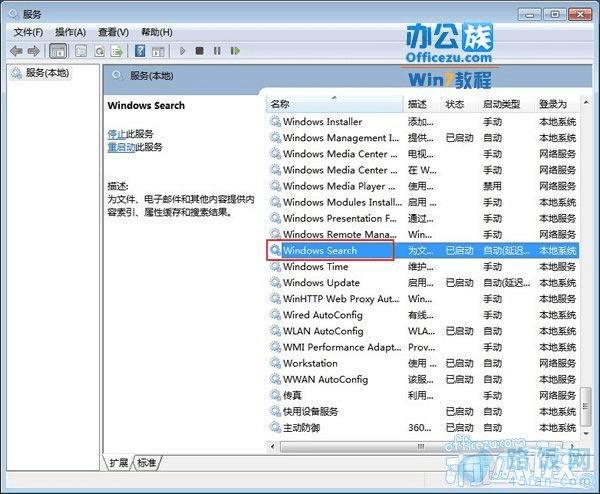Select the WMI Performance Adapt... service
Screen dimensions: 600x494
coord(423,347)
